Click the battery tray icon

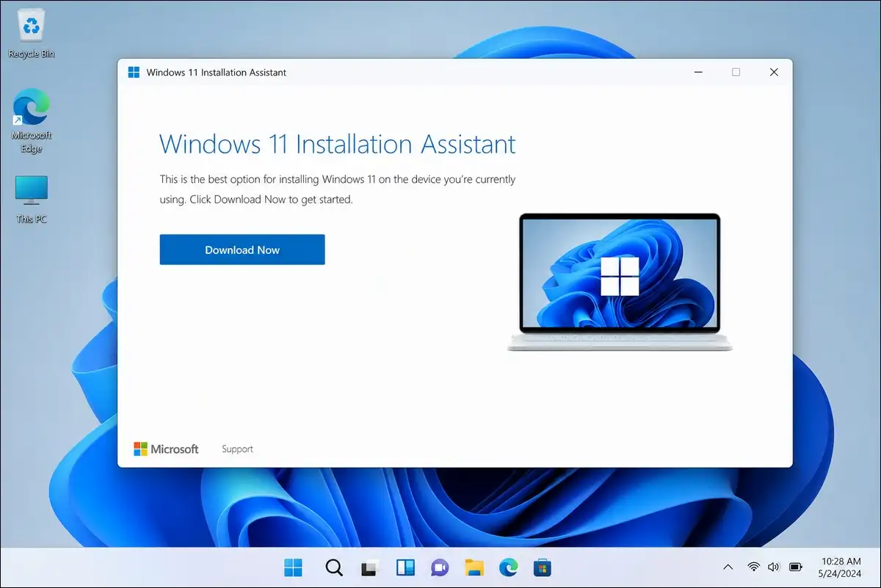[x=795, y=567]
